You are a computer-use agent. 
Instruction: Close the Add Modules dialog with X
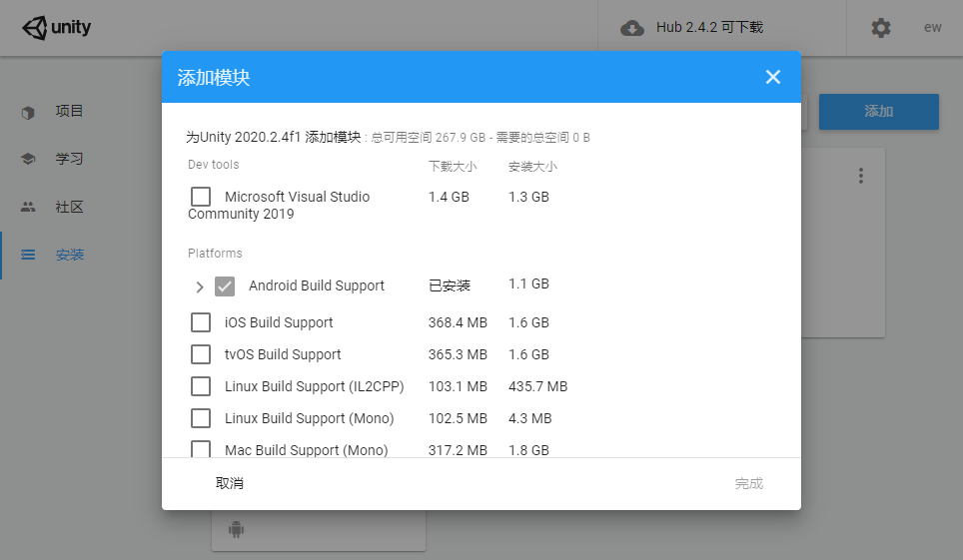[773, 77]
